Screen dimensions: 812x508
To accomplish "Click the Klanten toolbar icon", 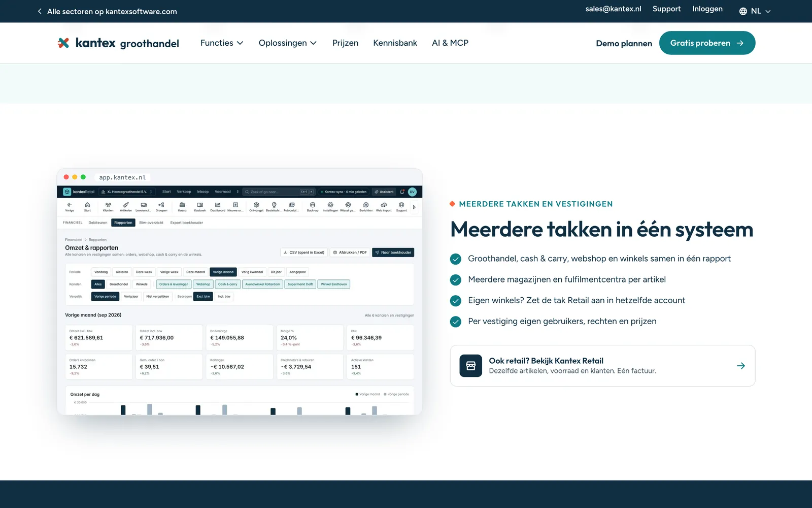I will coord(108,207).
